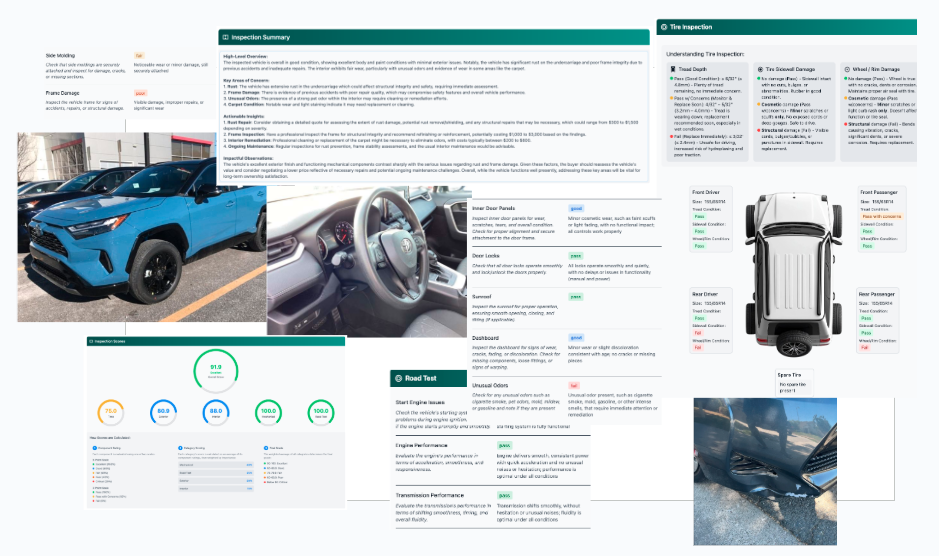The width and height of the screenshot is (939, 556).
Task: Click the 'How Scores are Calculated' heading
Action: click(x=110, y=438)
